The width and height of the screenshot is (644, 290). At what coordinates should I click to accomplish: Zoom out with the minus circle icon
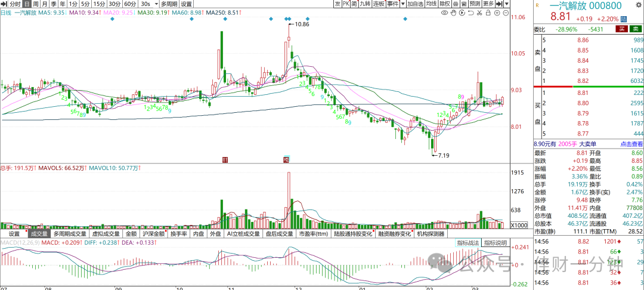(x=506, y=13)
